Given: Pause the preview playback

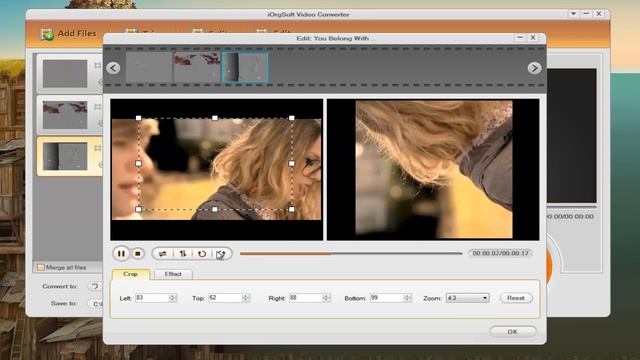Looking at the screenshot, I should coord(121,253).
